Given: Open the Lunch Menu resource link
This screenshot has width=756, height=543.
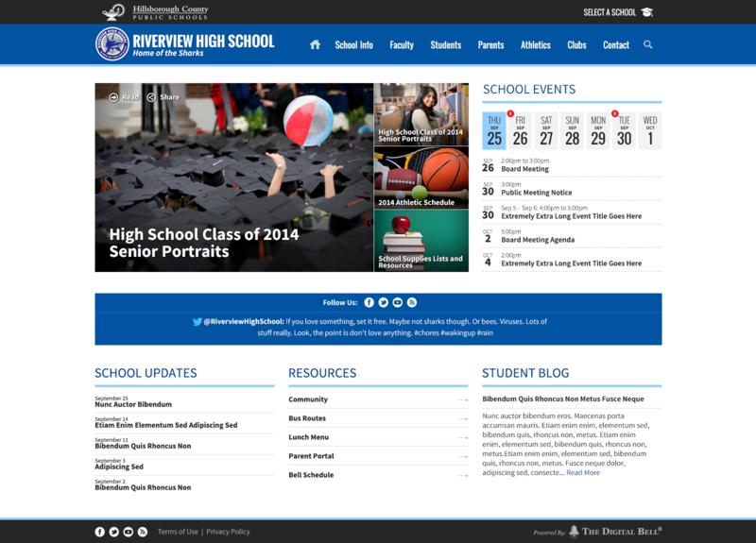Looking at the screenshot, I should tap(309, 437).
